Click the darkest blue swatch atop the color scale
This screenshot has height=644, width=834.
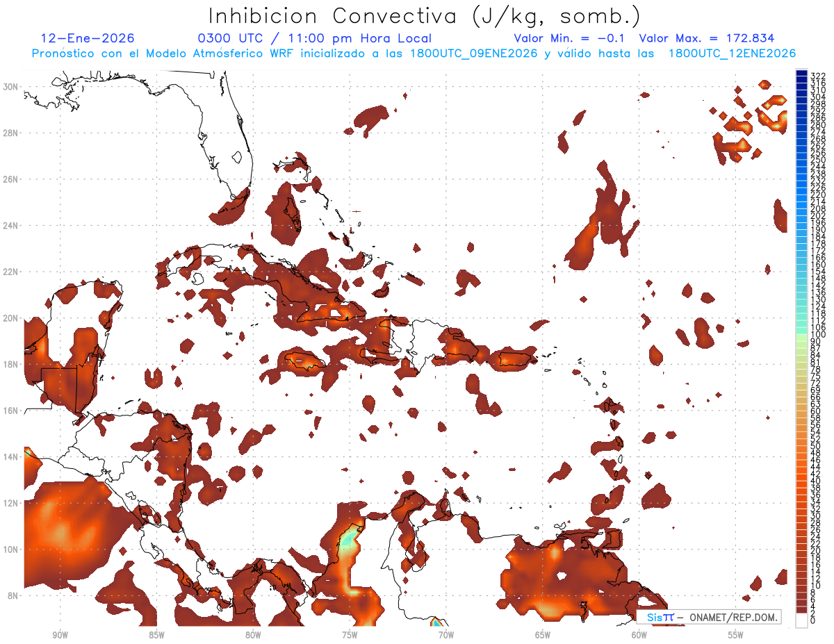(801, 73)
